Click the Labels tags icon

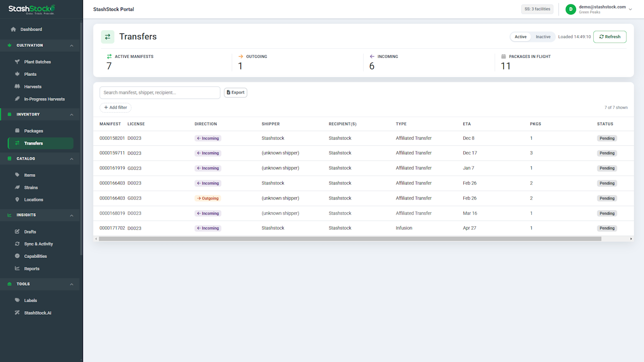coord(18,300)
